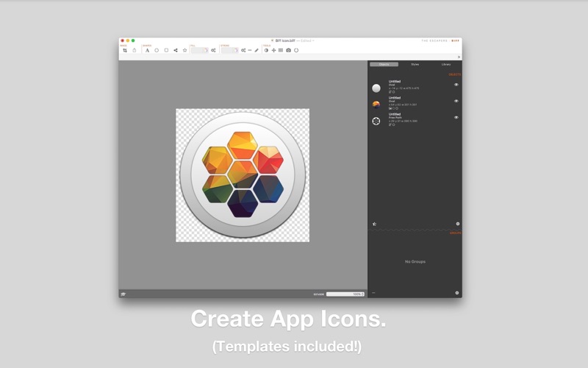588x368 pixels.
Task: Open the Fill color well
Action: (199, 50)
